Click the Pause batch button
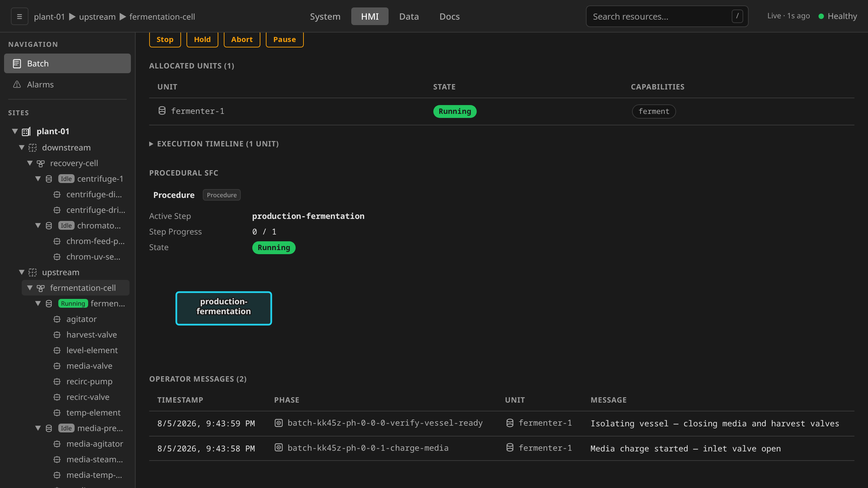The height and width of the screenshot is (488, 868). point(284,40)
